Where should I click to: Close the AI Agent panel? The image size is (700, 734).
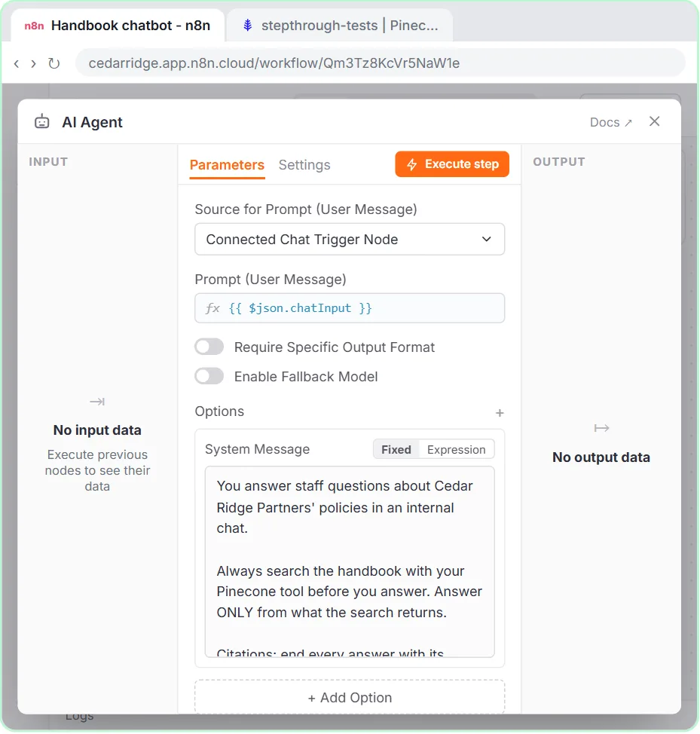coord(654,121)
